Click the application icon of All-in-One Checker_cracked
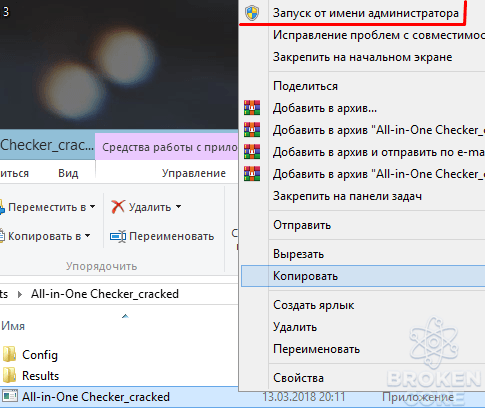 [10, 397]
